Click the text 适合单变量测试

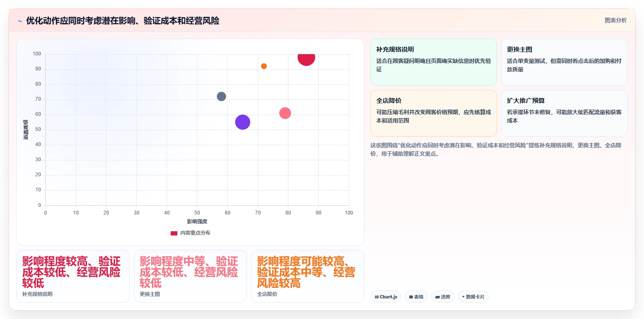pos(526,61)
